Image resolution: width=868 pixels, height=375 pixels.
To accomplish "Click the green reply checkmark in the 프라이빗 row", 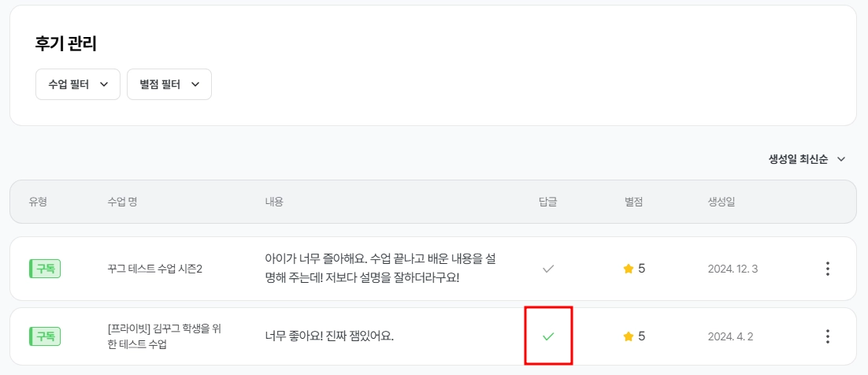I will click(x=548, y=336).
